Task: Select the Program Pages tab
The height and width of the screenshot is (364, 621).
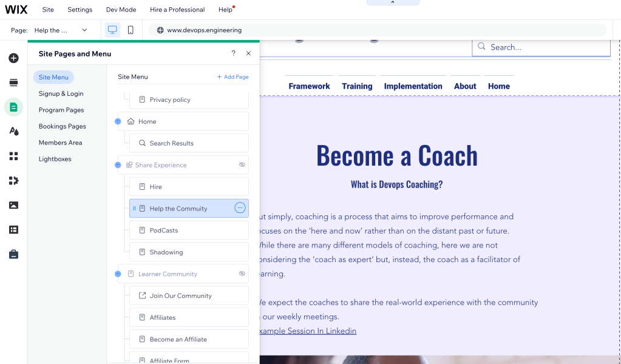Action: click(61, 110)
